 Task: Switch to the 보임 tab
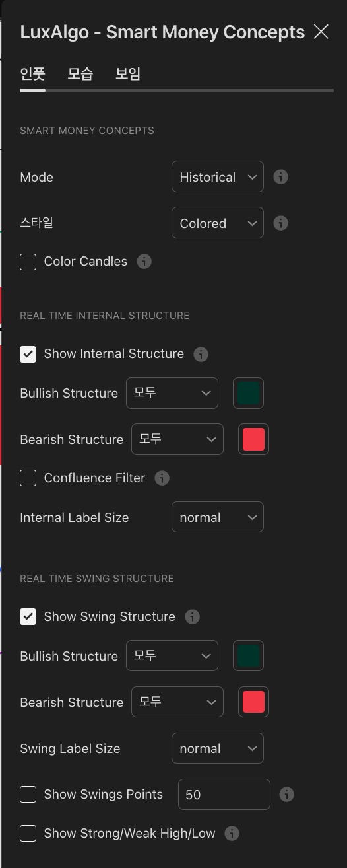[128, 74]
